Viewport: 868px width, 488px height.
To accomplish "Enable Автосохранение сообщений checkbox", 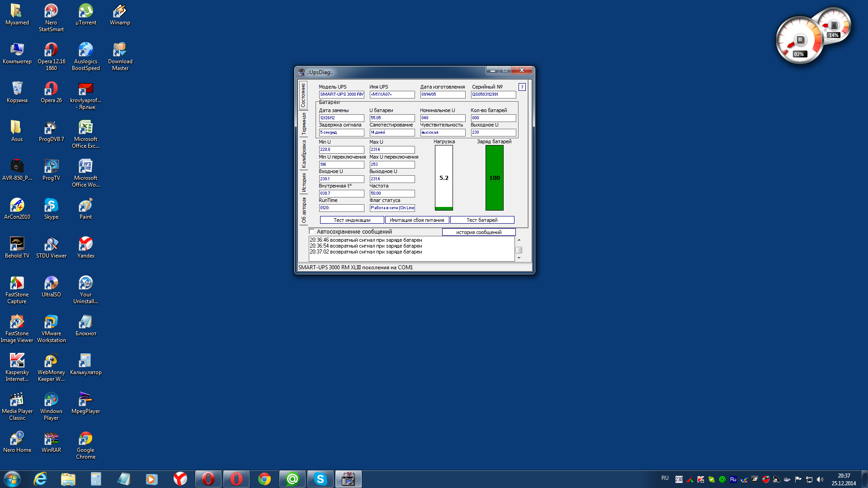I will 312,232.
